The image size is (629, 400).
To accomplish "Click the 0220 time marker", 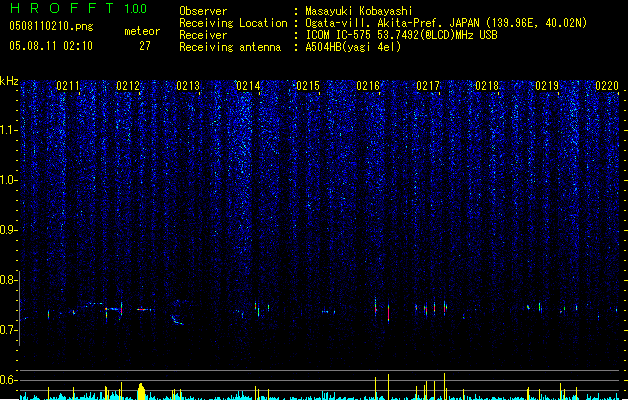I will [x=607, y=85].
